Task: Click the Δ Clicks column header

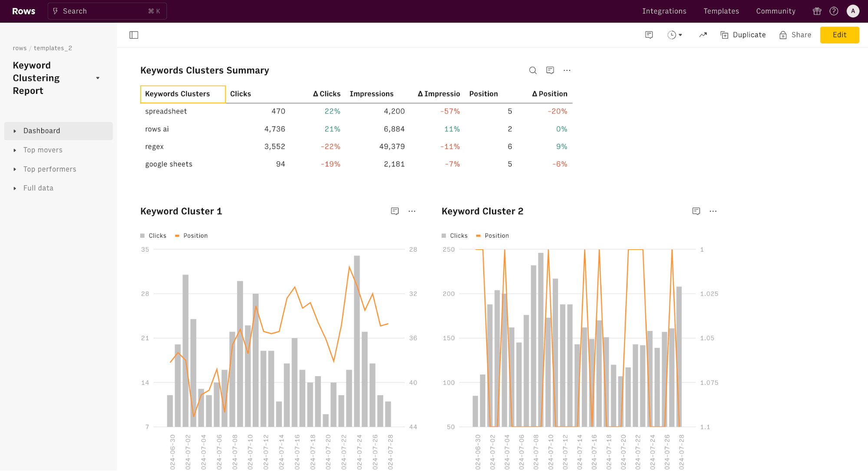Action: click(x=327, y=94)
